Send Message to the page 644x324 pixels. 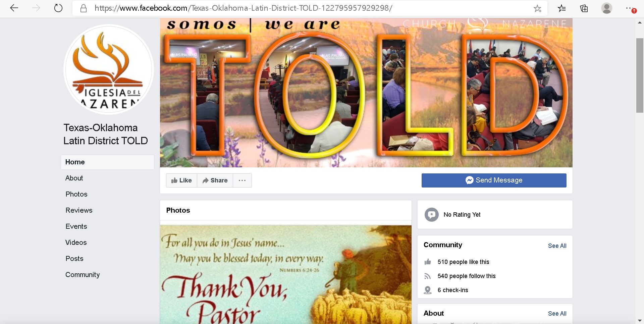(x=494, y=180)
